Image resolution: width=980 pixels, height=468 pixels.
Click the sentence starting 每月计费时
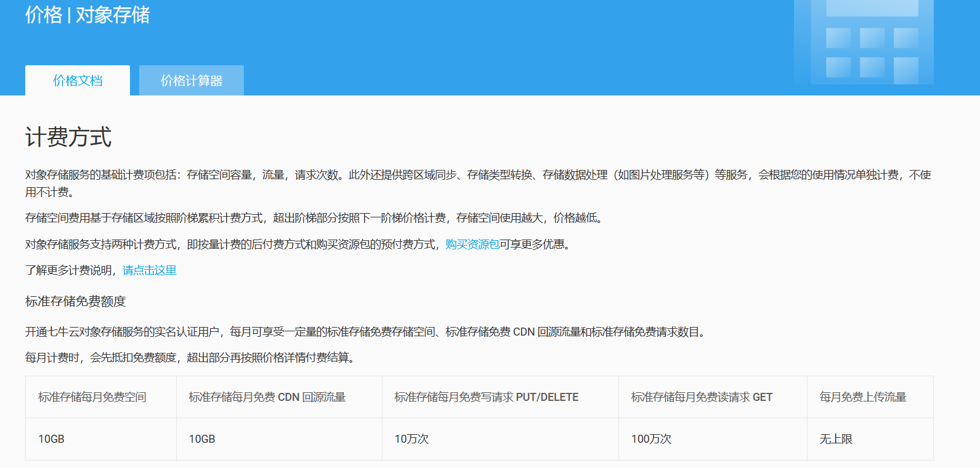[192, 358]
